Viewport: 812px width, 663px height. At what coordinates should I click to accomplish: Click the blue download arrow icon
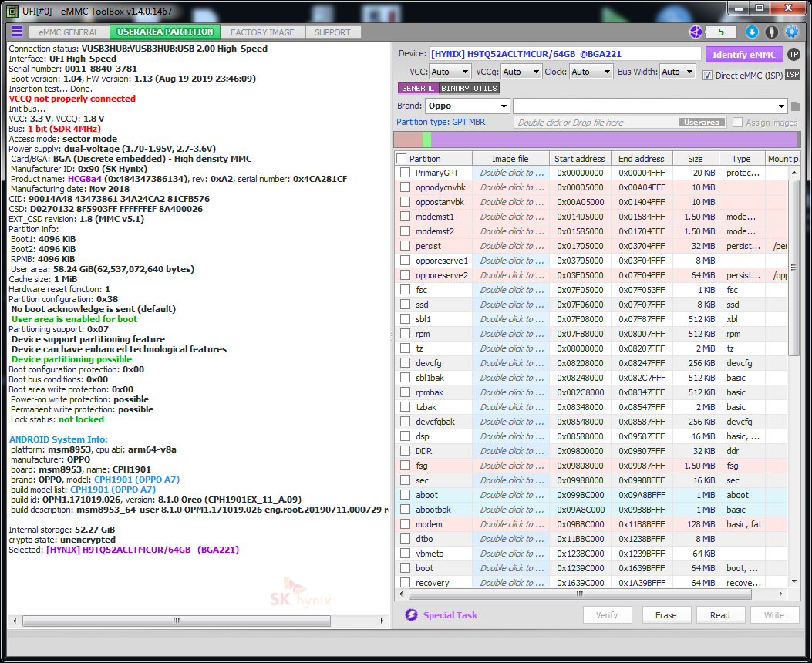[752, 32]
